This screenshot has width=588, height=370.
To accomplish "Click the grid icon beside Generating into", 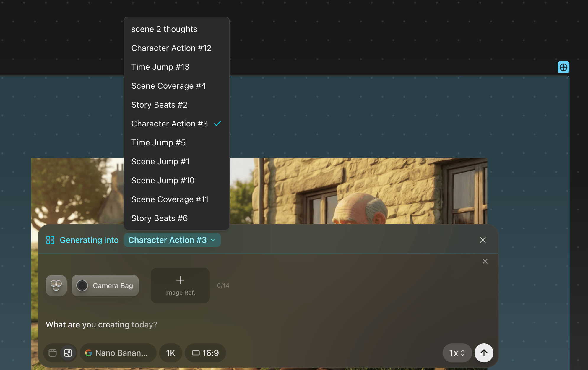I will (x=50, y=240).
